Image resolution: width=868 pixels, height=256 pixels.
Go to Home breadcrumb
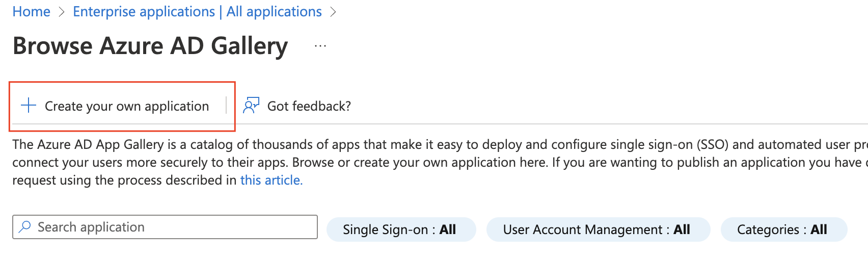coord(32,12)
